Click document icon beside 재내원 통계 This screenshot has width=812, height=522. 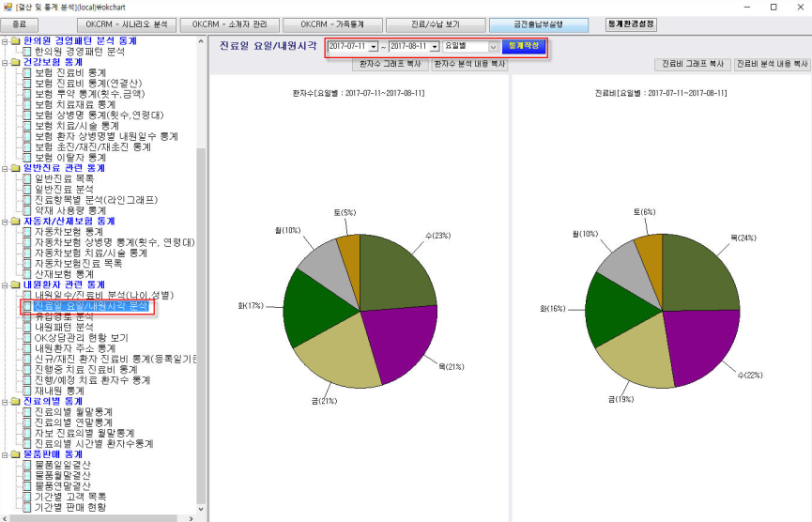pyautogui.click(x=26, y=391)
